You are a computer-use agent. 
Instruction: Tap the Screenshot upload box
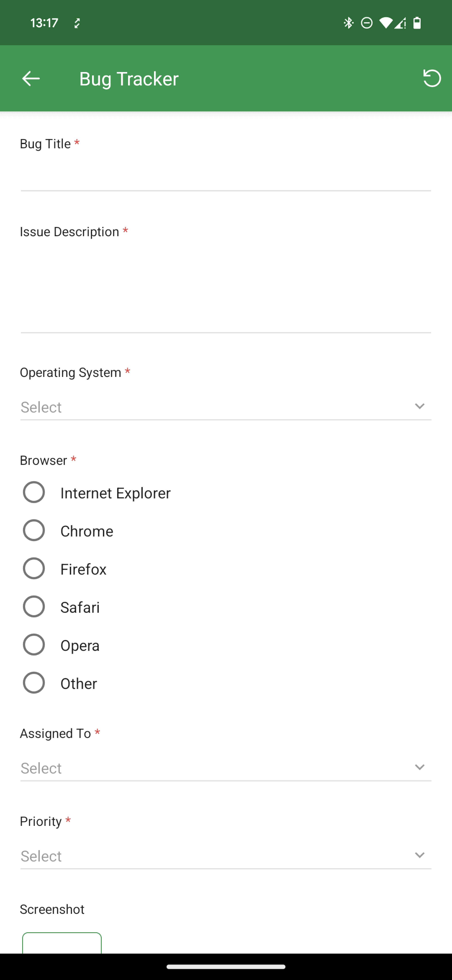[62, 943]
